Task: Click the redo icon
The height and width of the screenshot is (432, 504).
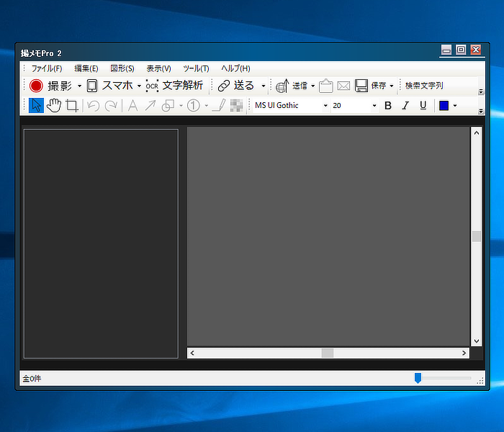Action: [111, 105]
